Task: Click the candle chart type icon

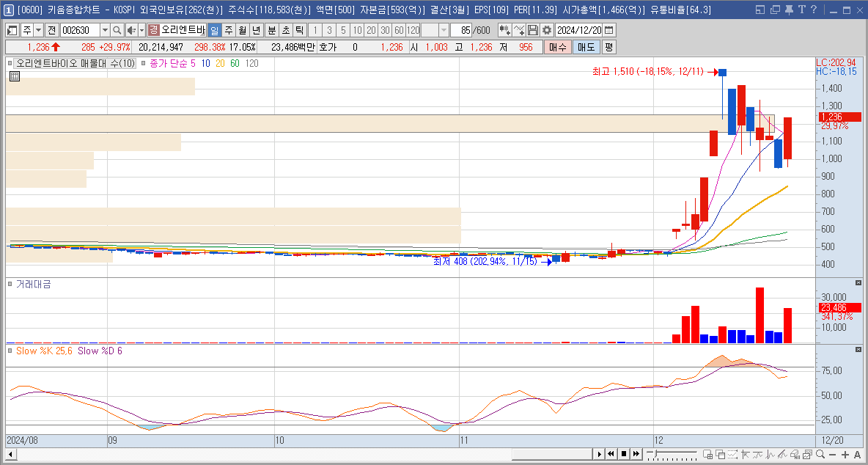Action: (x=504, y=31)
